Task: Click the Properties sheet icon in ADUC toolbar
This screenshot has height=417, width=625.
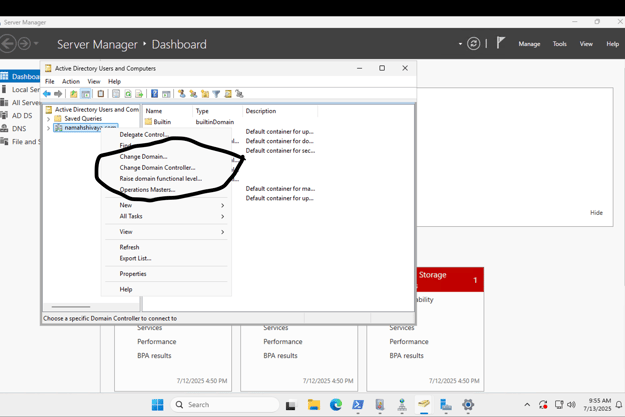Action: click(116, 94)
